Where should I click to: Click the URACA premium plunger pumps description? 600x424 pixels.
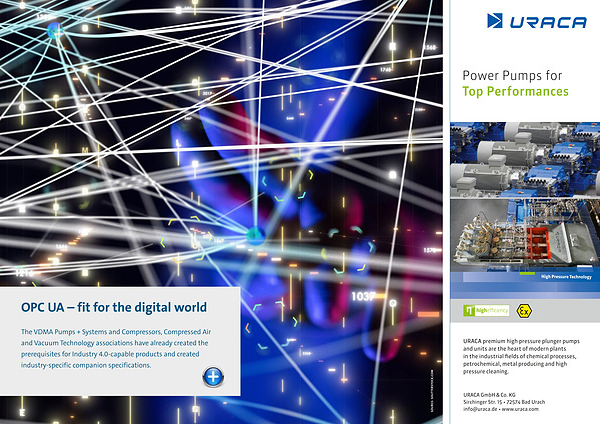click(x=521, y=356)
